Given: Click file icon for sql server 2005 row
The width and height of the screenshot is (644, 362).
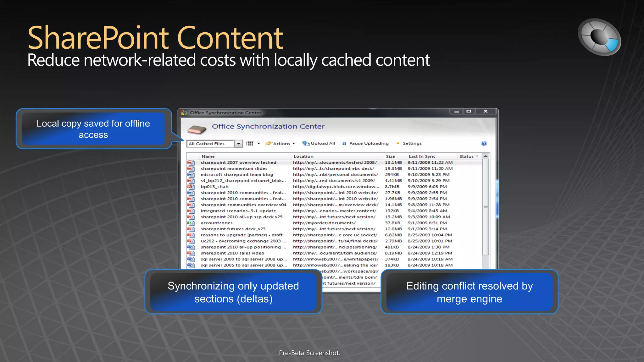Looking at the screenshot, I should 191,265.
